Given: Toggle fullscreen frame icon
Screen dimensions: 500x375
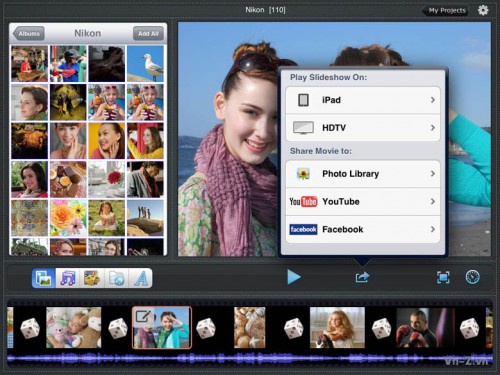Looking at the screenshot, I should click(x=443, y=277).
